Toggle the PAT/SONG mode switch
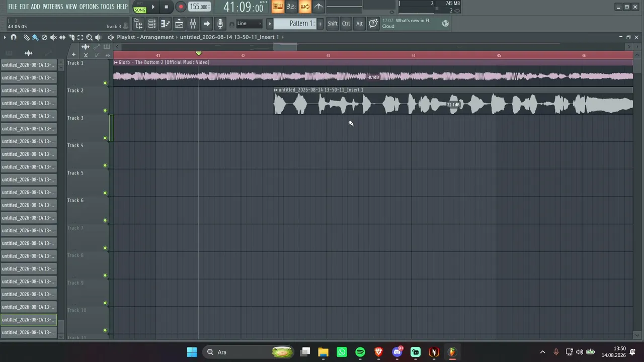644x362 pixels. [140, 7]
